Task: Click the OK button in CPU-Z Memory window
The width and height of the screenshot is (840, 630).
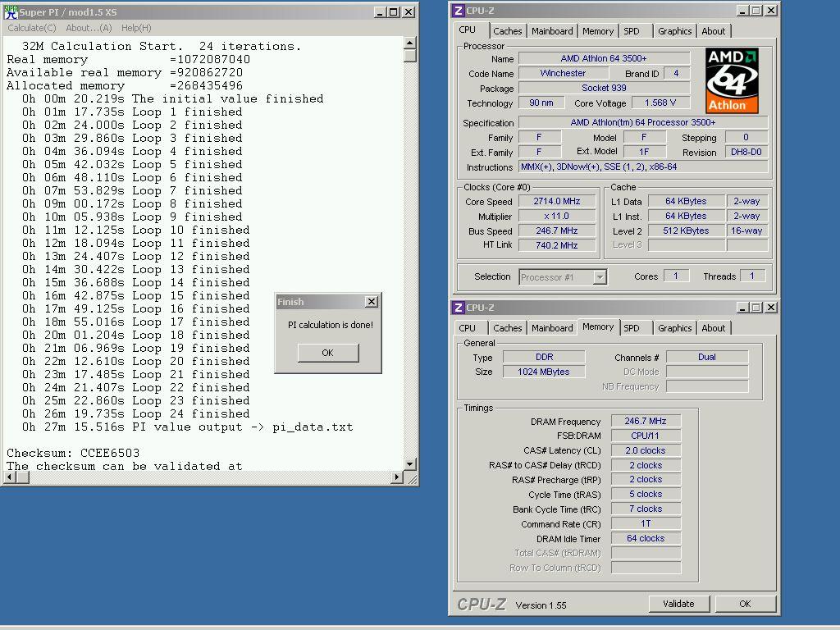Action: [745, 604]
